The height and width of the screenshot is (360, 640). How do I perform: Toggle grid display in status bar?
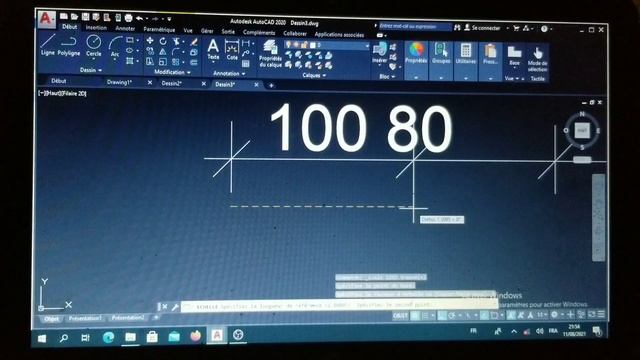pos(415,316)
